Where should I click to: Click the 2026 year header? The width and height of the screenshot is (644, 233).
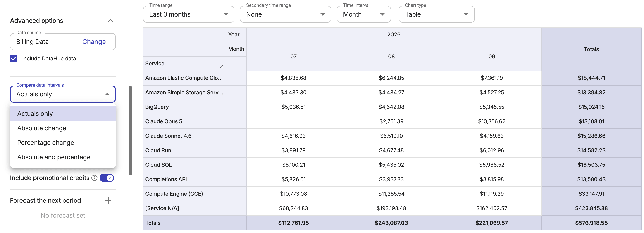pyautogui.click(x=394, y=35)
